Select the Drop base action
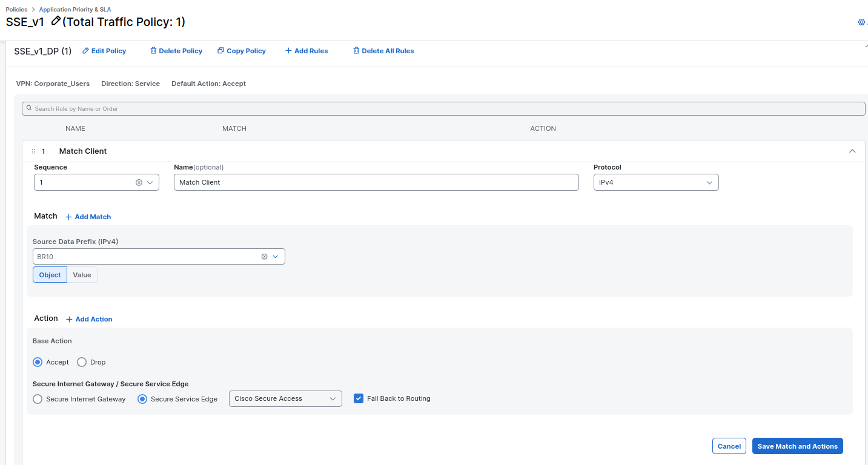 click(x=82, y=362)
